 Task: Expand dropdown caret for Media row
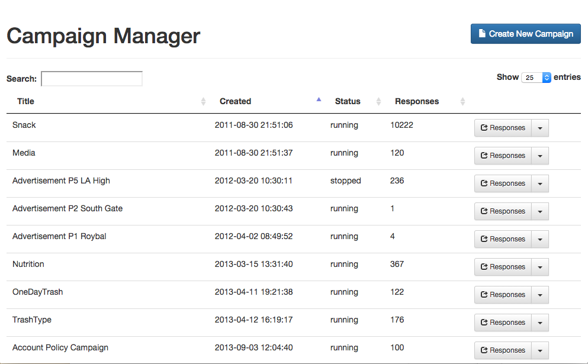pyautogui.click(x=539, y=156)
